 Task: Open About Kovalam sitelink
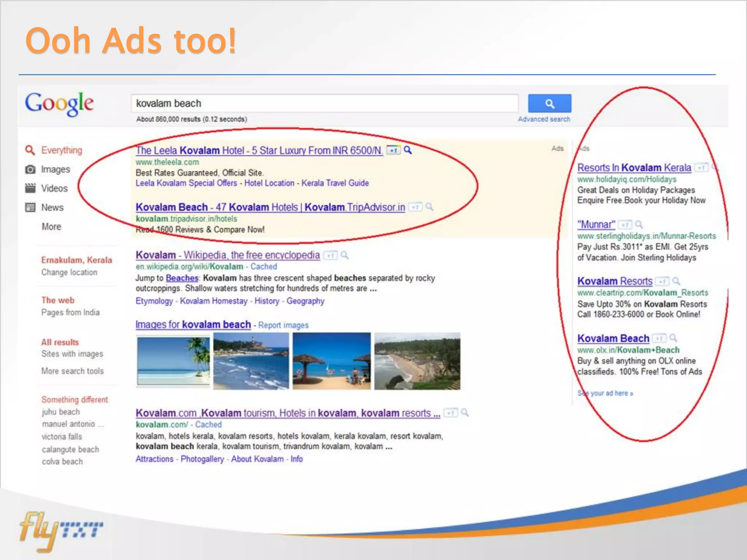point(257,459)
